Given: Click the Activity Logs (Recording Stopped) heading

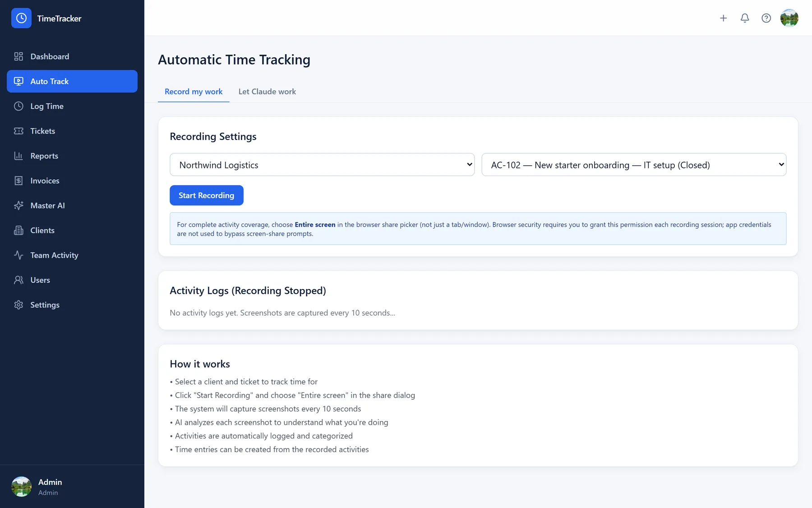Looking at the screenshot, I should (248, 291).
